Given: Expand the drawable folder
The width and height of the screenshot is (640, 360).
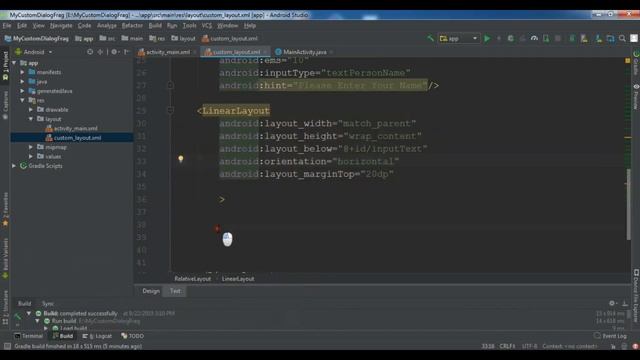Looking at the screenshot, I should 31,110.
